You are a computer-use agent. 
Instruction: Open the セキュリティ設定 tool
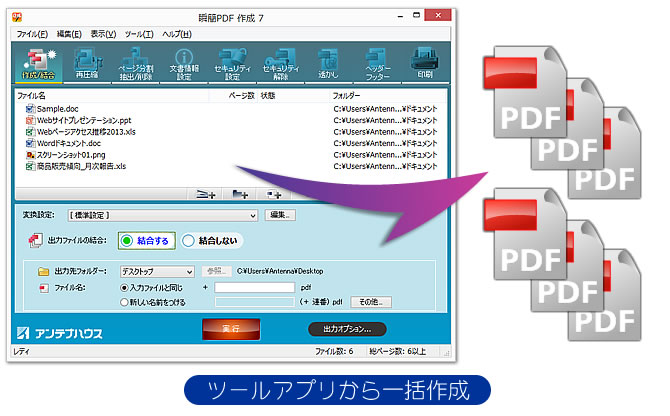point(232,64)
